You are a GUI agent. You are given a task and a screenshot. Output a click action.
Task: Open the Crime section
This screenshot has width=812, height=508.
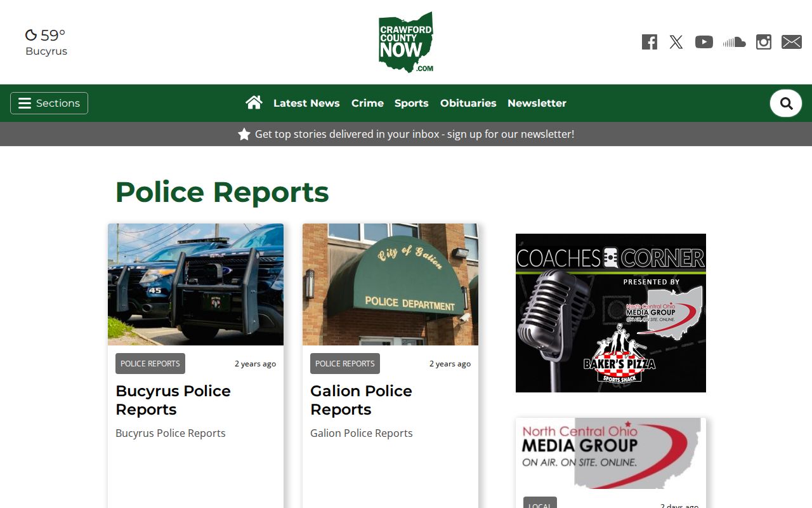pos(367,103)
